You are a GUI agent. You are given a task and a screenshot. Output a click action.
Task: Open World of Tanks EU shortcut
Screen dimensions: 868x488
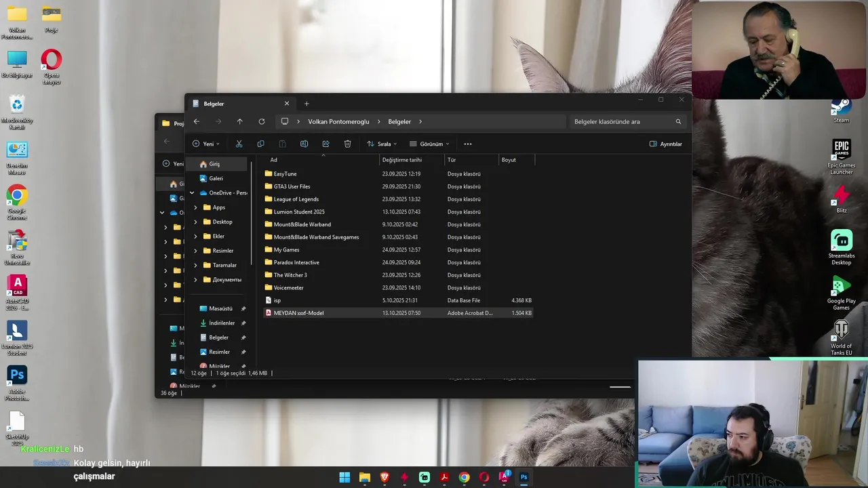click(x=842, y=338)
